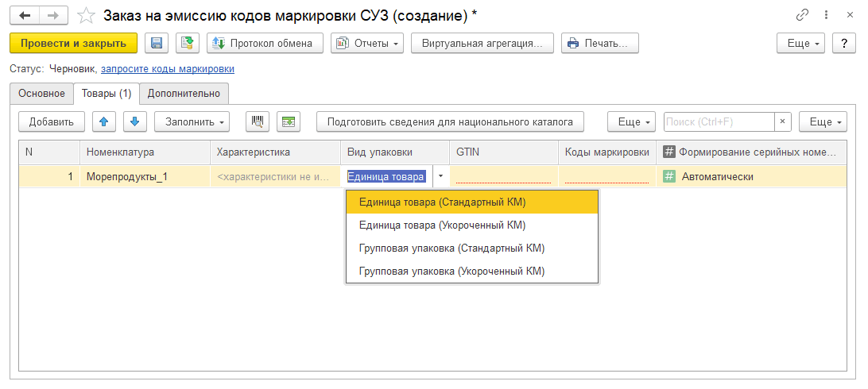The height and width of the screenshot is (389, 868).
Task: Move row down with arrow icon
Action: [134, 121]
